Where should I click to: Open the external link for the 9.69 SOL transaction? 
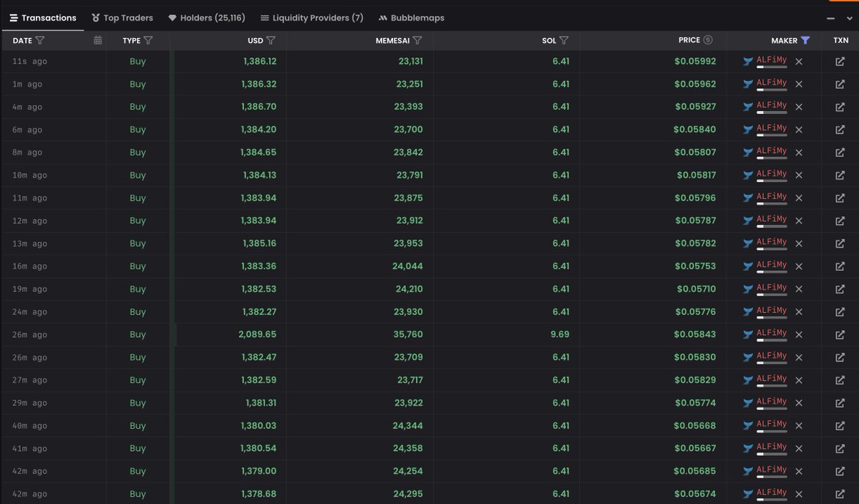[x=840, y=334]
